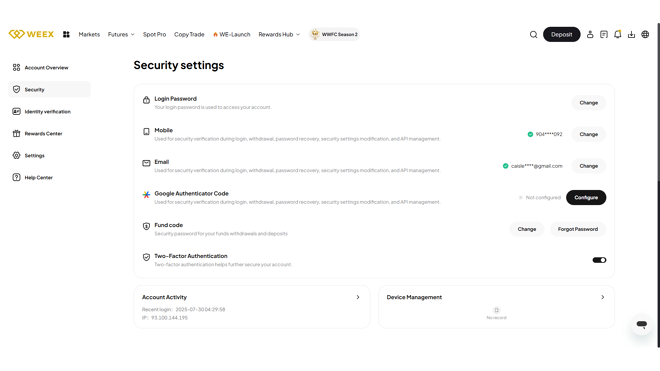The image size is (660, 371).
Task: Click the download app icon
Action: click(631, 35)
